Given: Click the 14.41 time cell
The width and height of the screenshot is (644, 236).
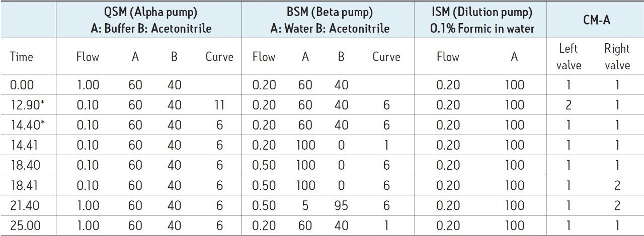Looking at the screenshot, I should pyautogui.click(x=22, y=145).
